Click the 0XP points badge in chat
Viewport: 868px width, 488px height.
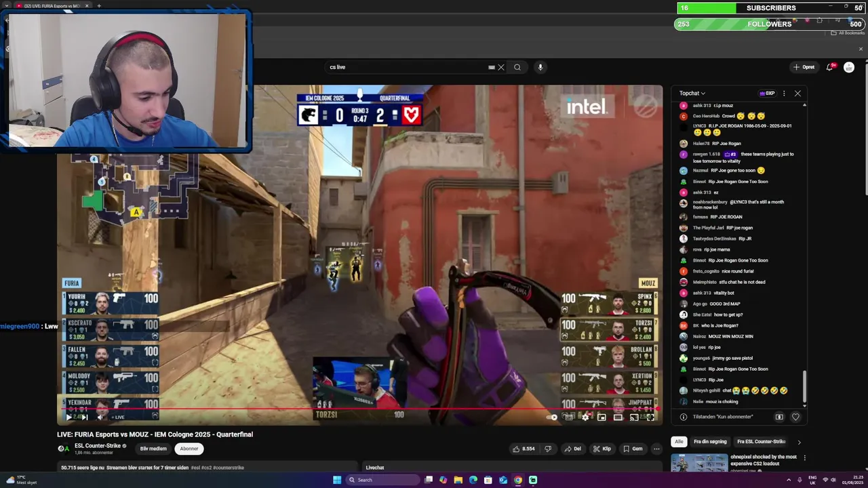767,94
